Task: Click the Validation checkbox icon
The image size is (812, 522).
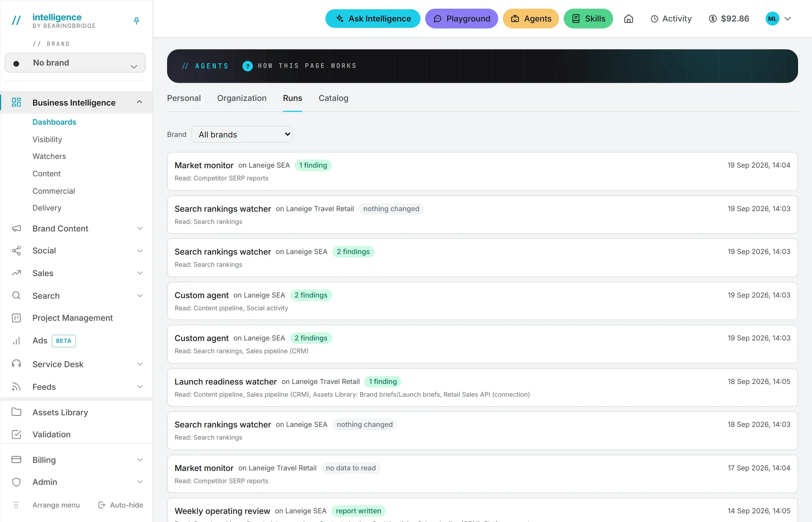Action: click(x=16, y=434)
